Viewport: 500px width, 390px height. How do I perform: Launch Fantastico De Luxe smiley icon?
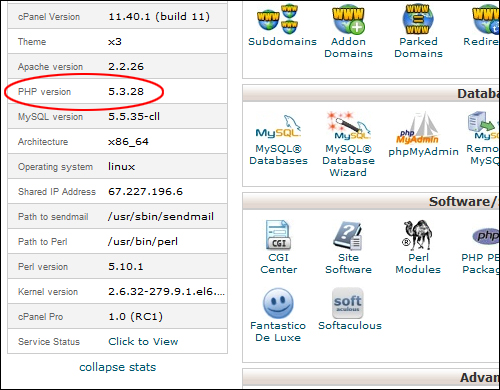click(278, 303)
